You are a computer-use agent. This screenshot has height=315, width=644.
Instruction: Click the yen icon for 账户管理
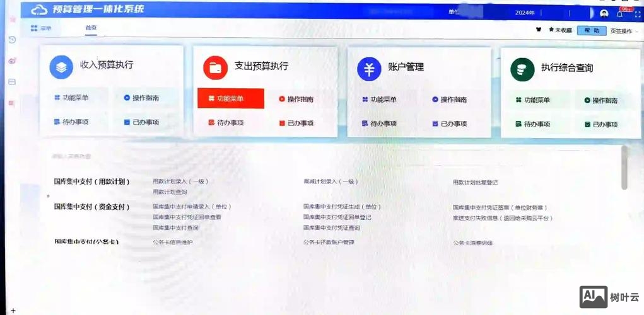[x=369, y=69]
